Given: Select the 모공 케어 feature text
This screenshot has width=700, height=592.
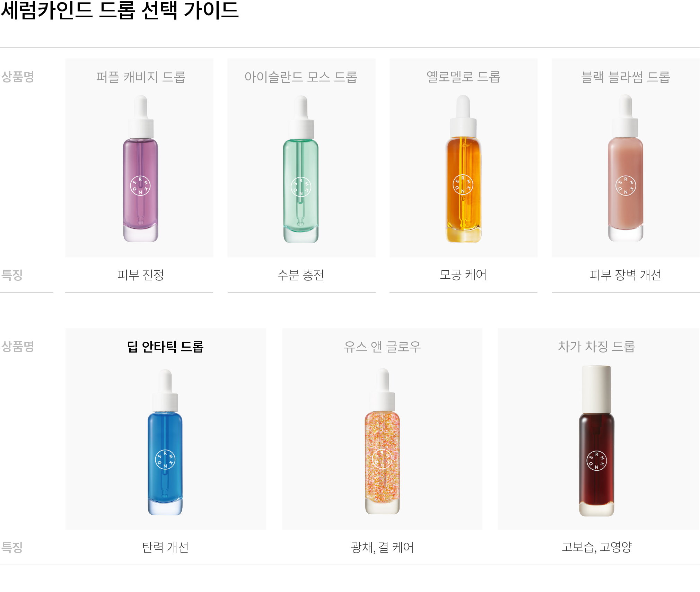Looking at the screenshot, I should (463, 275).
